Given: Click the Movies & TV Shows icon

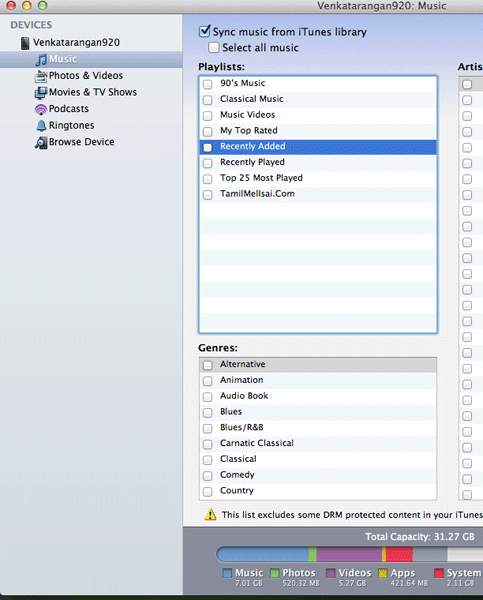Looking at the screenshot, I should point(41,93).
